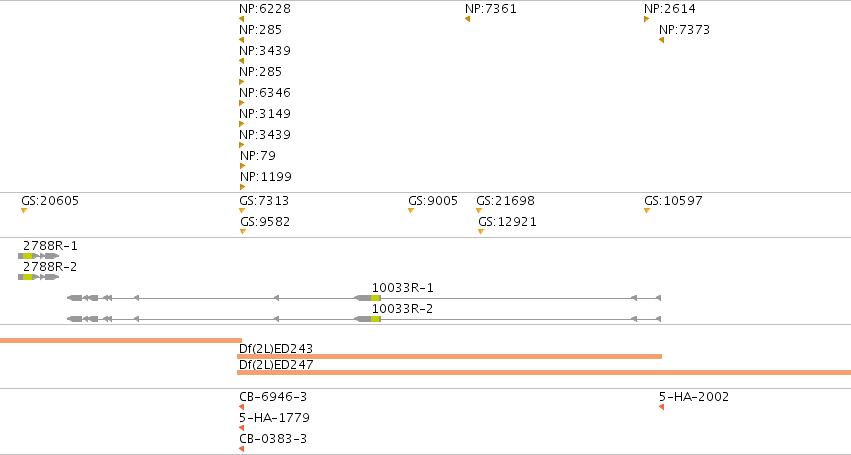Click the 10033R-1 transcript label
This screenshot has width=851, height=455.
point(402,288)
